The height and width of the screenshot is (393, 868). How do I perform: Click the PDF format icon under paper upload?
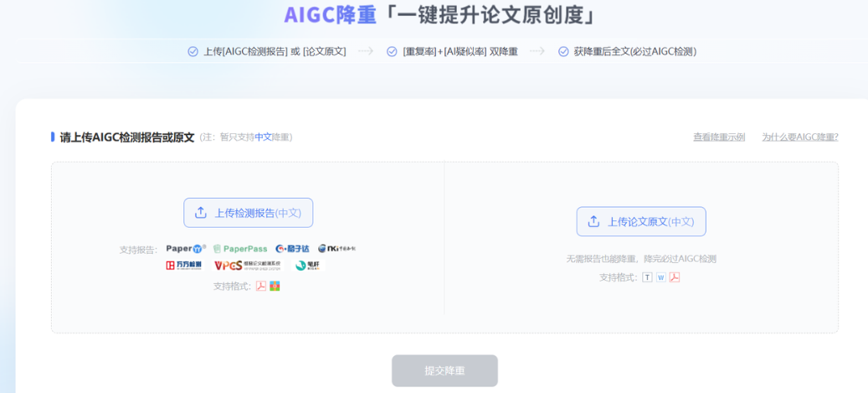(675, 277)
